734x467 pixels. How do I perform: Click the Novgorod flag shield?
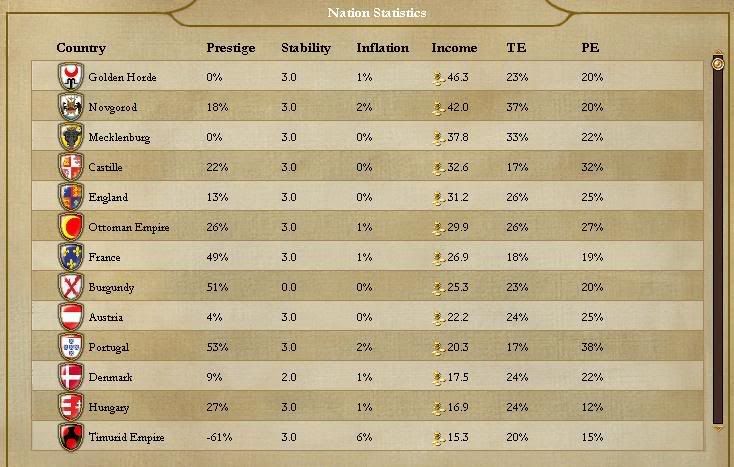(71, 107)
